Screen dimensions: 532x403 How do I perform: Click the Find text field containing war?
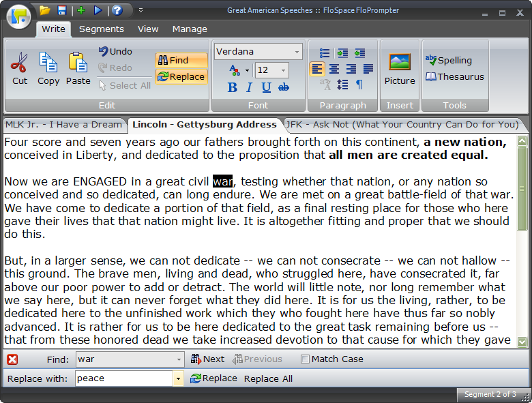point(125,359)
